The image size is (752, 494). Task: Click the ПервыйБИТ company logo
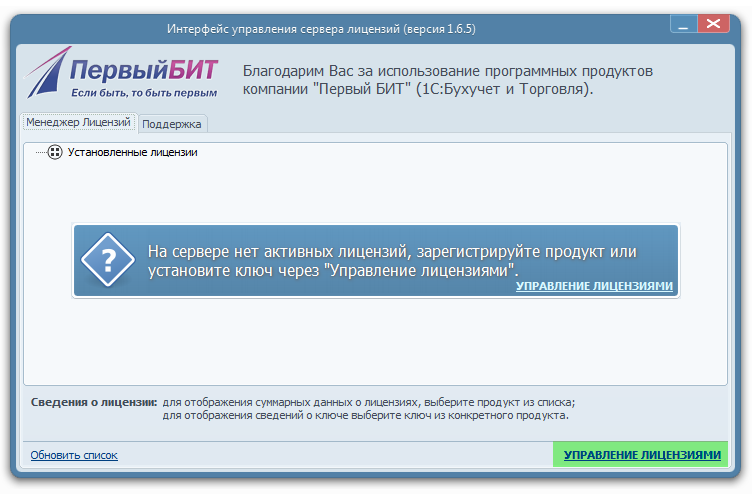click(122, 73)
